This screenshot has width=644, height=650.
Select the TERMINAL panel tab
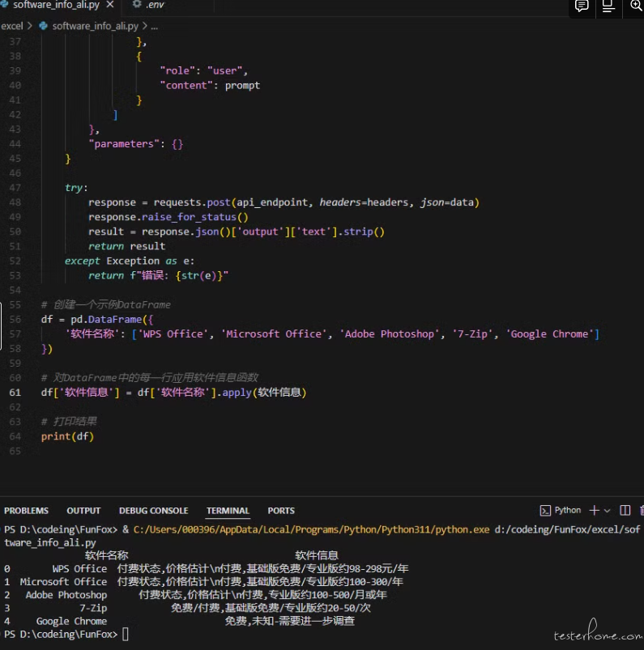tap(228, 511)
